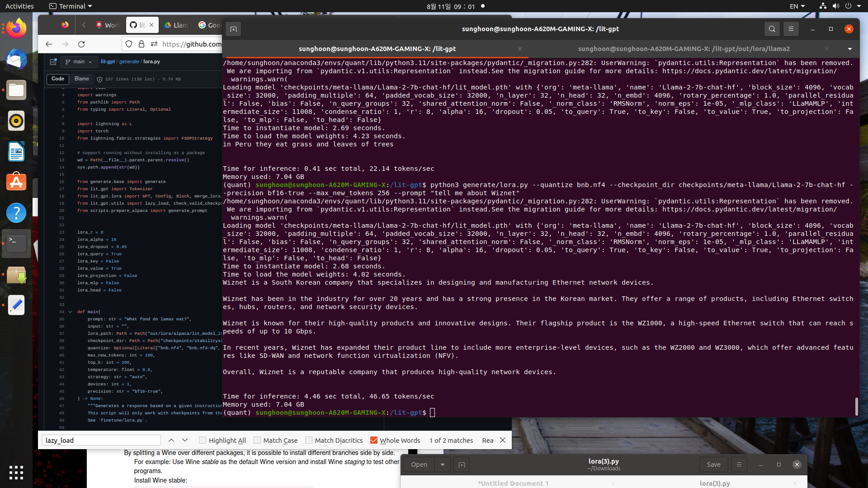Toggle Highlight All checkbox in find bar

(x=203, y=440)
